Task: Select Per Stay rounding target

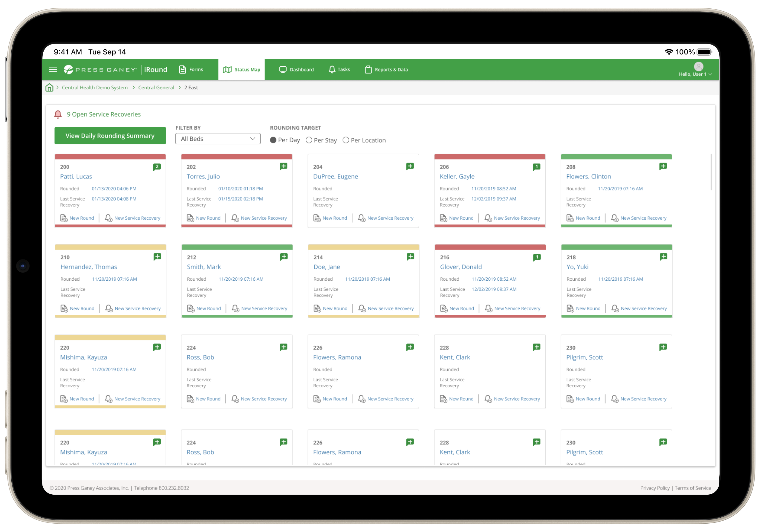Action: tap(309, 140)
